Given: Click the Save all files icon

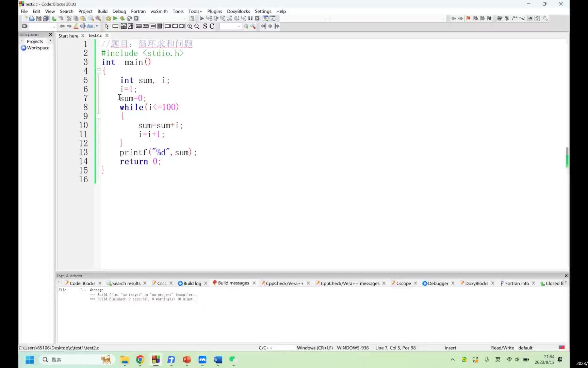Looking at the screenshot, I should point(46,18).
